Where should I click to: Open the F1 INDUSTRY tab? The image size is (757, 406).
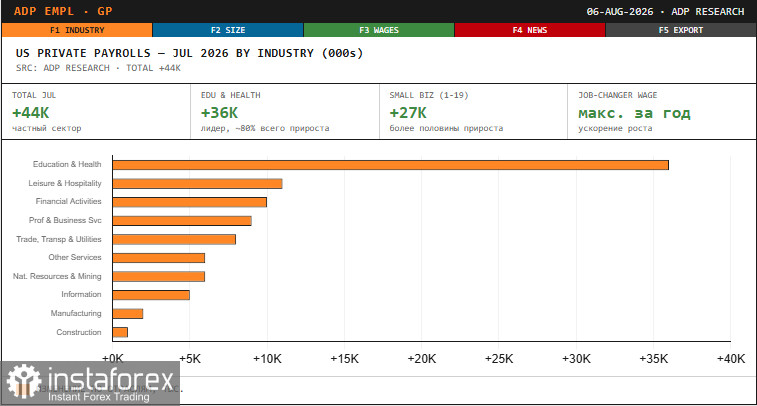pyautogui.click(x=77, y=30)
